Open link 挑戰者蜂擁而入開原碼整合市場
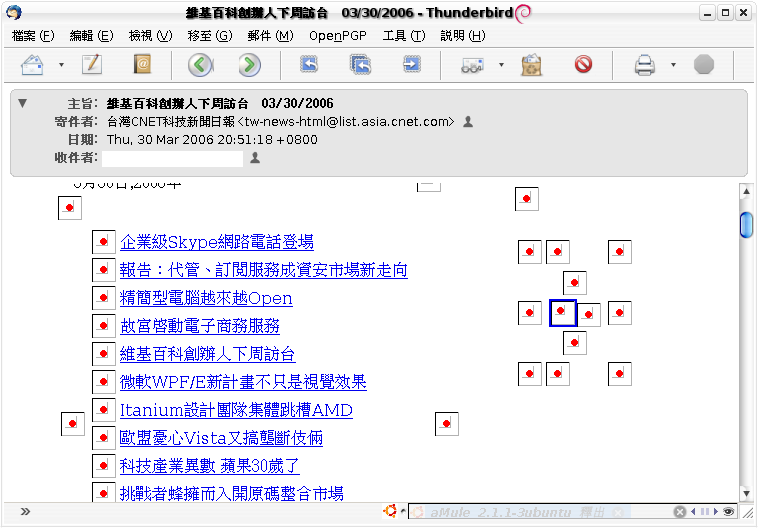The width and height of the screenshot is (758, 528). [x=232, y=494]
